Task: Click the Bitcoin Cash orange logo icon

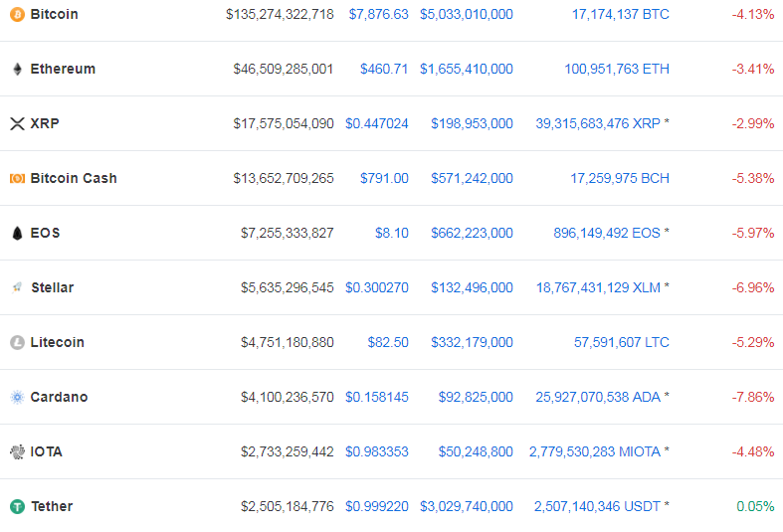Action: coord(17,178)
